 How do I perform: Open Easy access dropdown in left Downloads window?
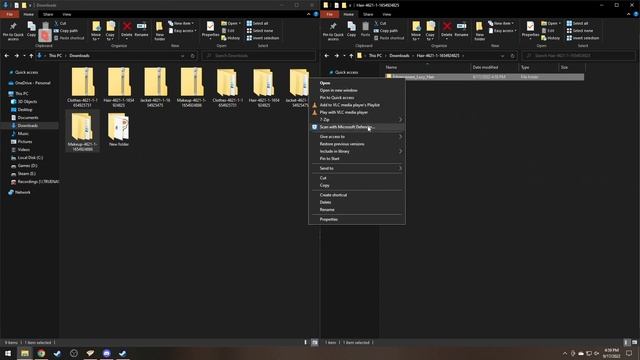[x=182, y=31]
